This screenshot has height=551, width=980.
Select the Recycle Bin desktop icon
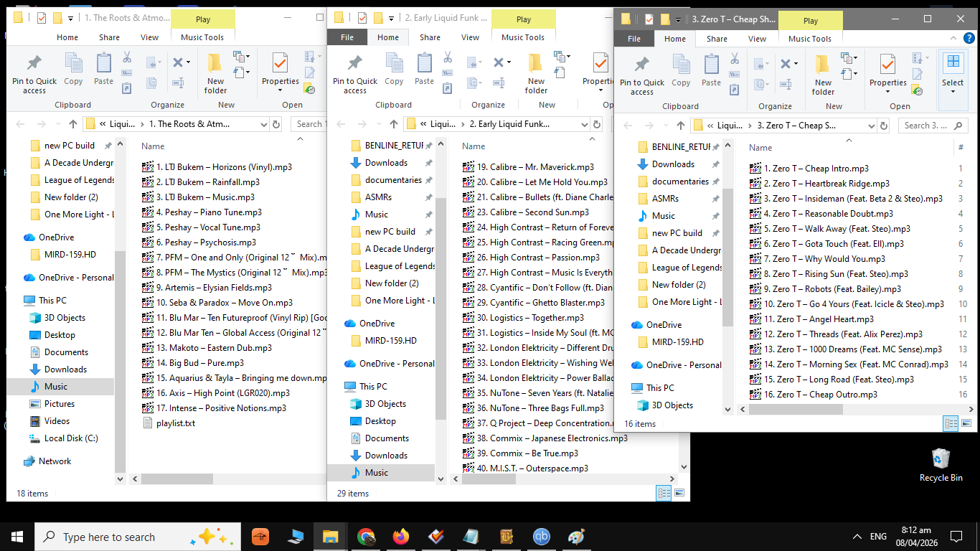click(x=941, y=466)
